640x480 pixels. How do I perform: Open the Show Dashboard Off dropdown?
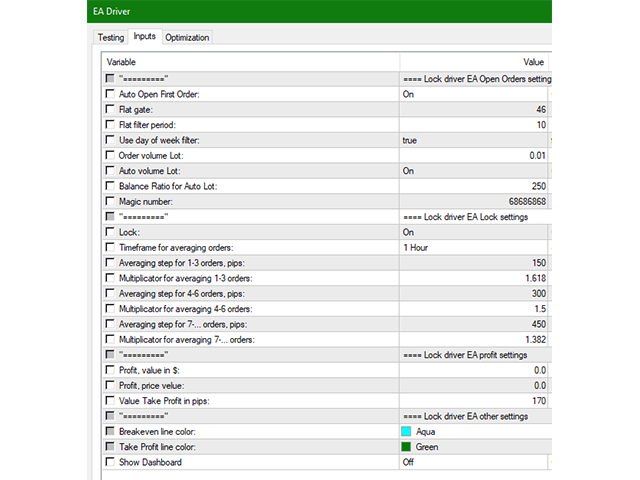tap(473, 462)
